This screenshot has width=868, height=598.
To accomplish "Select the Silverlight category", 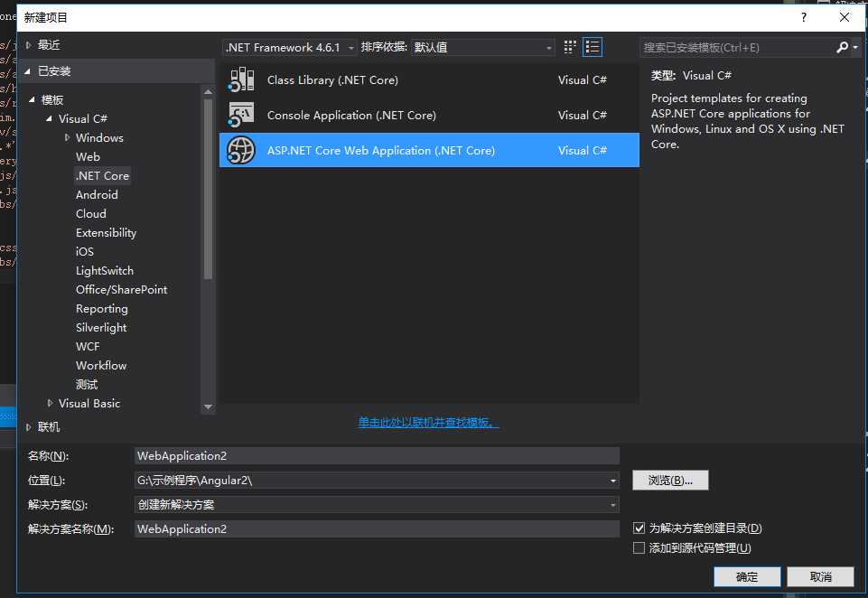I will (101, 327).
